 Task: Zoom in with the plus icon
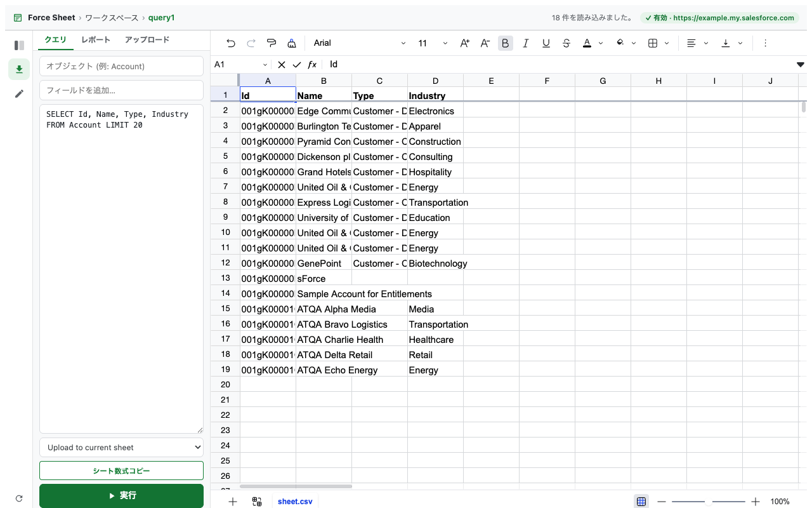click(x=756, y=502)
